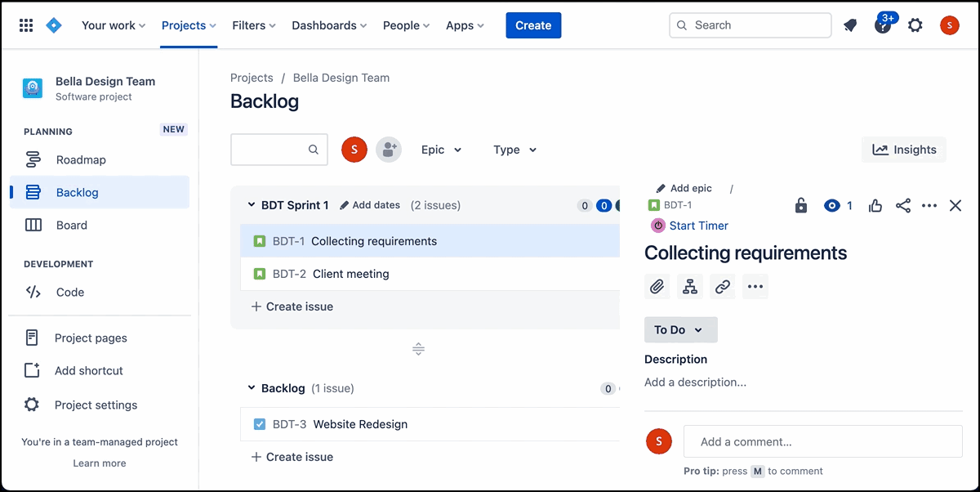Click the Add a comment field
This screenshot has height=492, width=980.
[x=822, y=442]
